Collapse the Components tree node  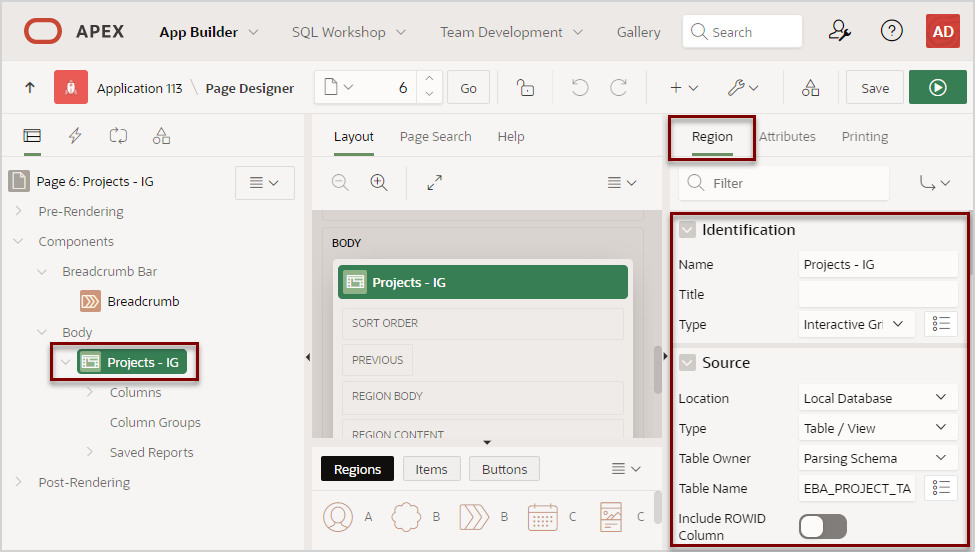tap(19, 241)
